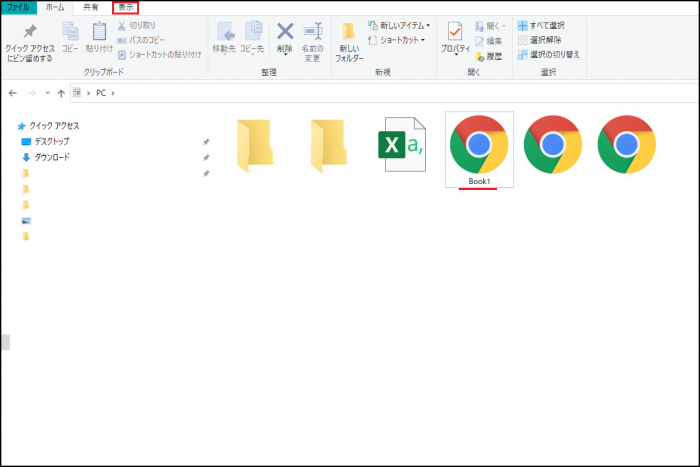The height and width of the screenshot is (467, 700).
Task: Click the pin icon beside デスクトップ
Action: click(206, 142)
